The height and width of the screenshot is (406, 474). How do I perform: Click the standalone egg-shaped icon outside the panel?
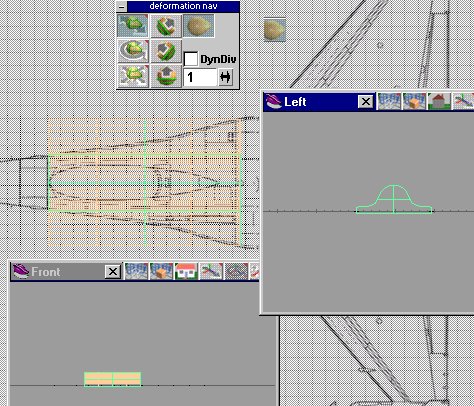click(275, 29)
